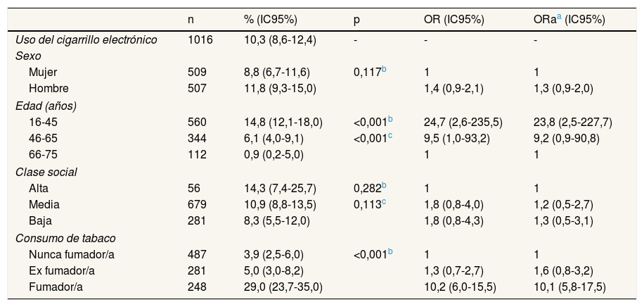Screen dimensions: 644x307
Task: Open footnote 'b' in the 16-45 row
Action: [390, 119]
